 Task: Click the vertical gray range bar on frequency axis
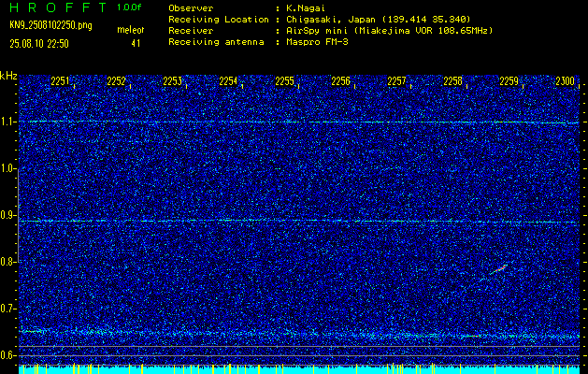pos(18,213)
